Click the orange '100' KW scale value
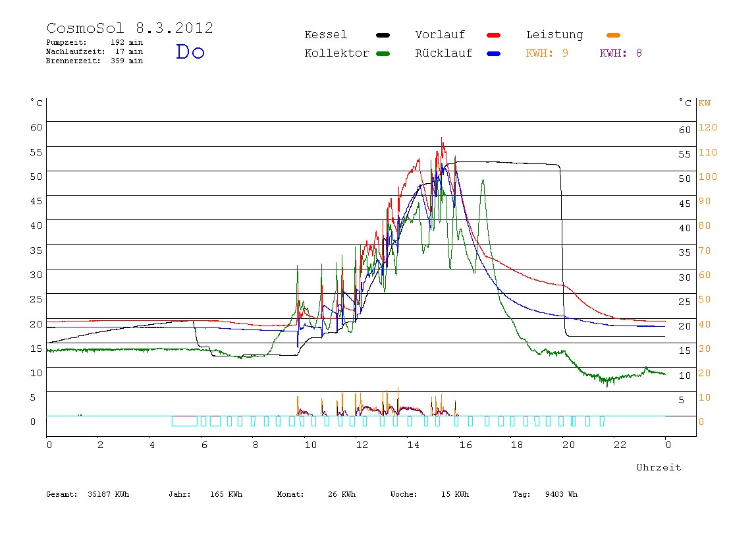The height and width of the screenshot is (535, 756). 708,177
